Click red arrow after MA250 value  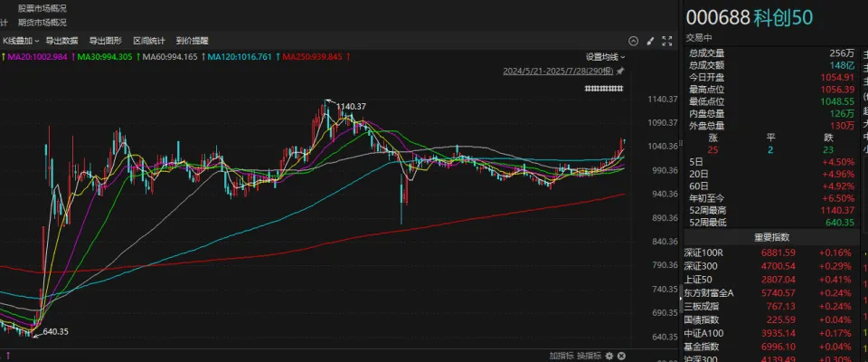click(x=348, y=57)
